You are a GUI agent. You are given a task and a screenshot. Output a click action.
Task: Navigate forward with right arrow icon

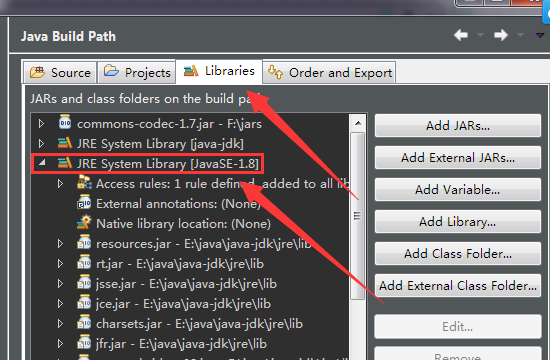501,35
